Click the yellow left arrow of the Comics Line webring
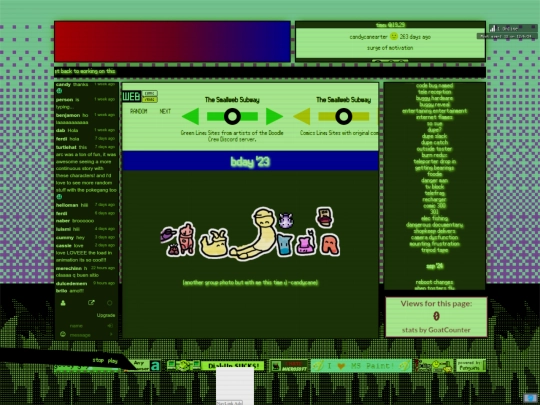Viewport: 540px width, 405px height. 302,116
